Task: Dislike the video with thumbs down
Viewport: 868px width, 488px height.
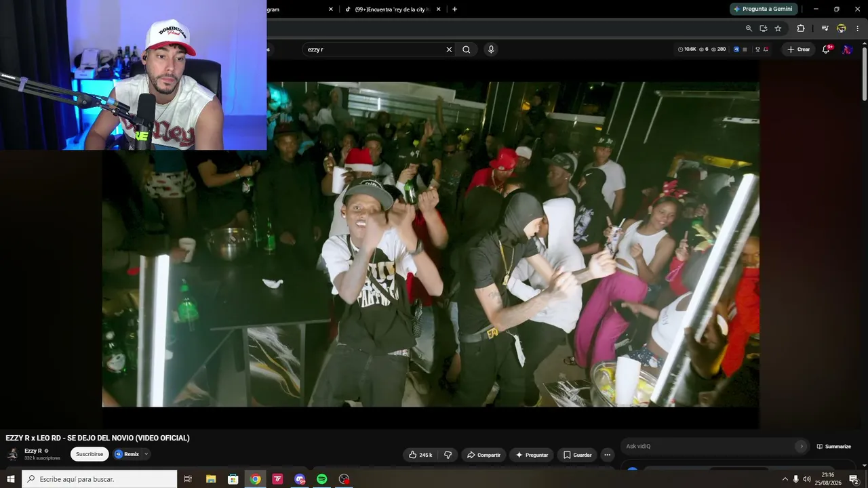Action: (448, 455)
